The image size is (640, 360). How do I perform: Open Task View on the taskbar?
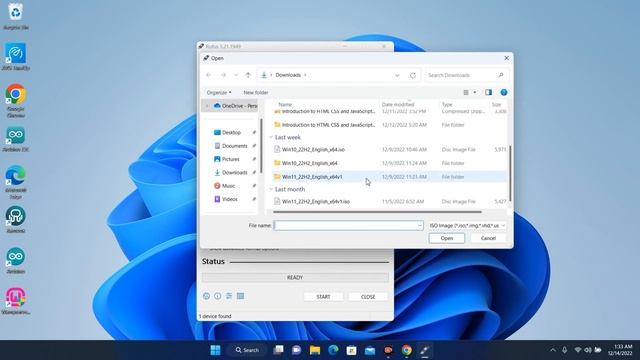click(278, 350)
